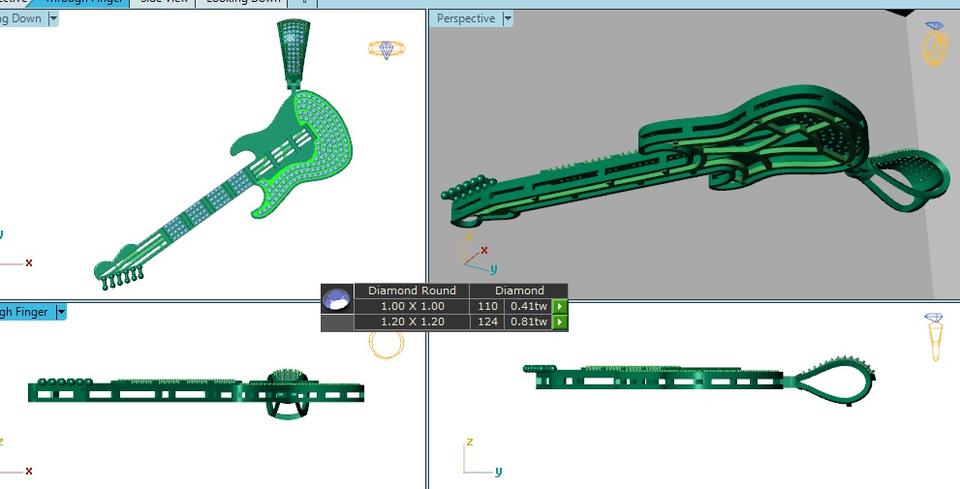Click the "0.81tw" total weight cell

click(x=528, y=322)
